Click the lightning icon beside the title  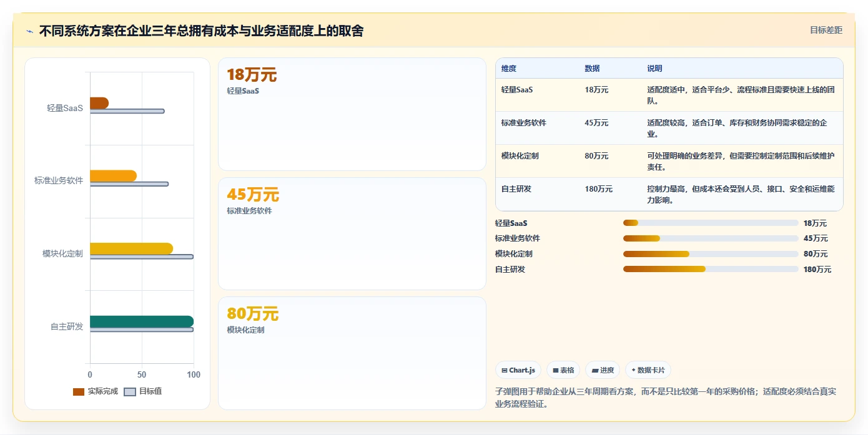click(29, 31)
